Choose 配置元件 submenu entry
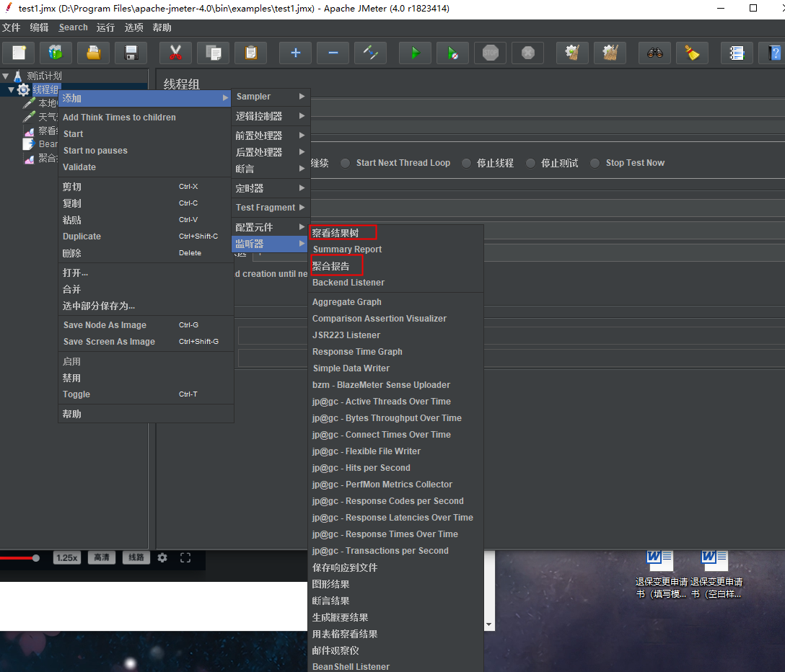The width and height of the screenshot is (785, 672). (x=271, y=227)
